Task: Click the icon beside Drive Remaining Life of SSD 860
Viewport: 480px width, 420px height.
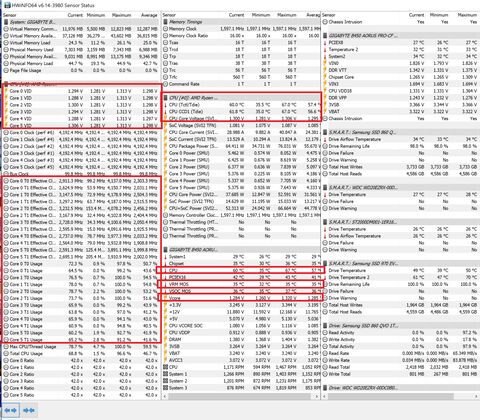Action: 325,146
